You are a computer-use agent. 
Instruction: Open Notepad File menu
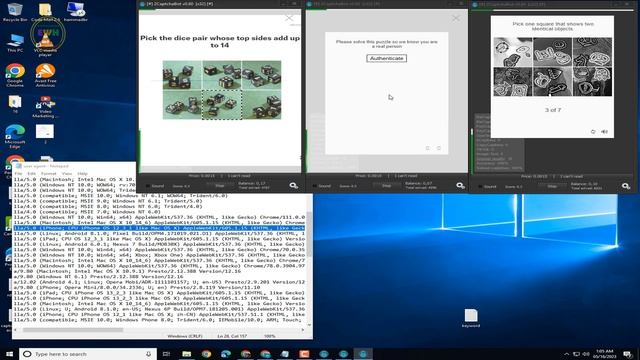point(18,173)
